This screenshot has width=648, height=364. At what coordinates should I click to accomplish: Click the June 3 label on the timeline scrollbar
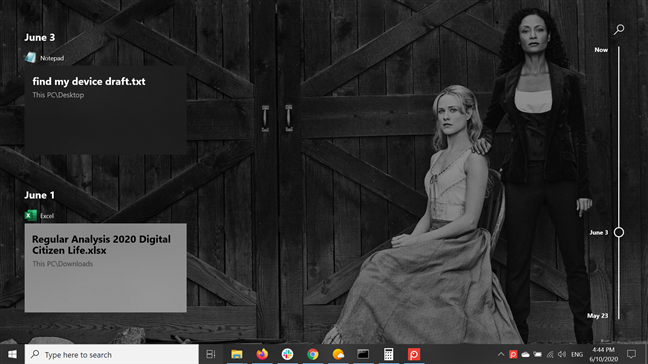598,233
